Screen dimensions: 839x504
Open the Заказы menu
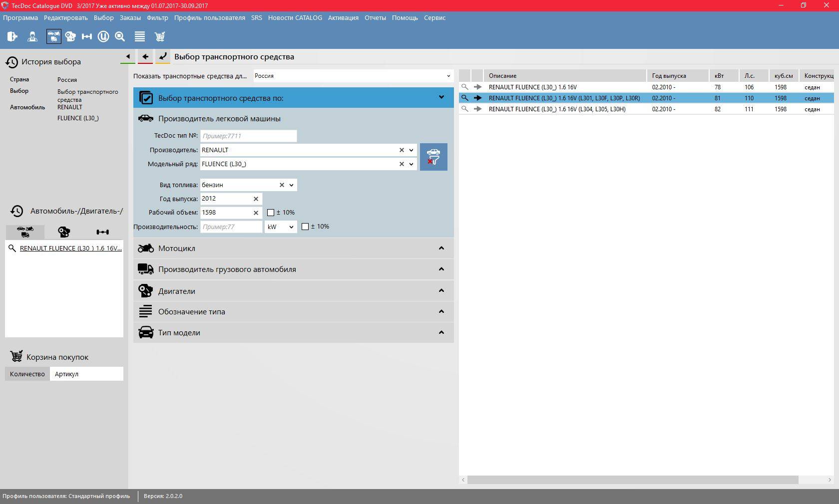(130, 17)
